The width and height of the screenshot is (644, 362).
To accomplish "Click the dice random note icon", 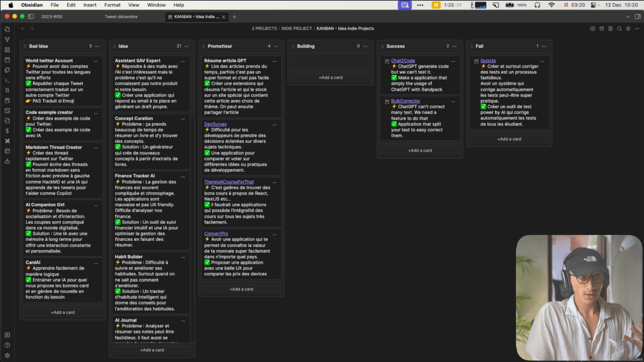I will coord(7,111).
